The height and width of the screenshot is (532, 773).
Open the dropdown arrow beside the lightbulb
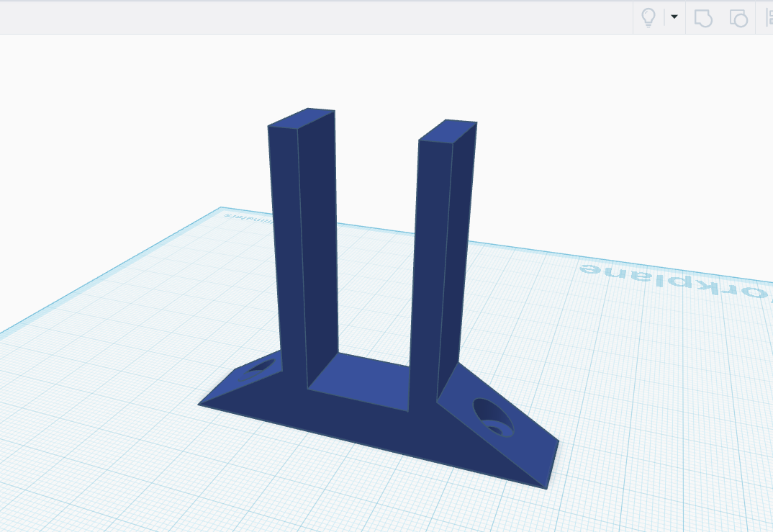click(674, 17)
